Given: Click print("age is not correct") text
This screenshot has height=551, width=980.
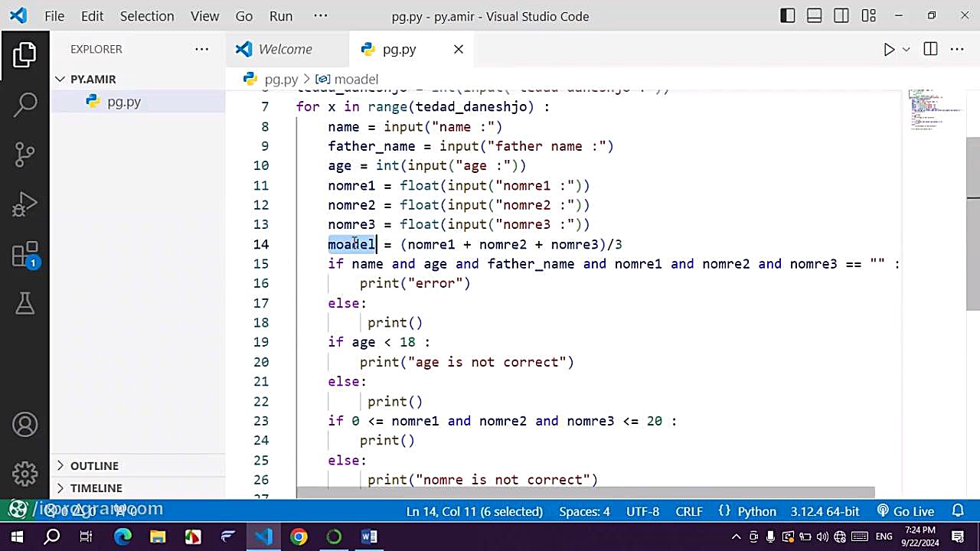Looking at the screenshot, I should [467, 362].
